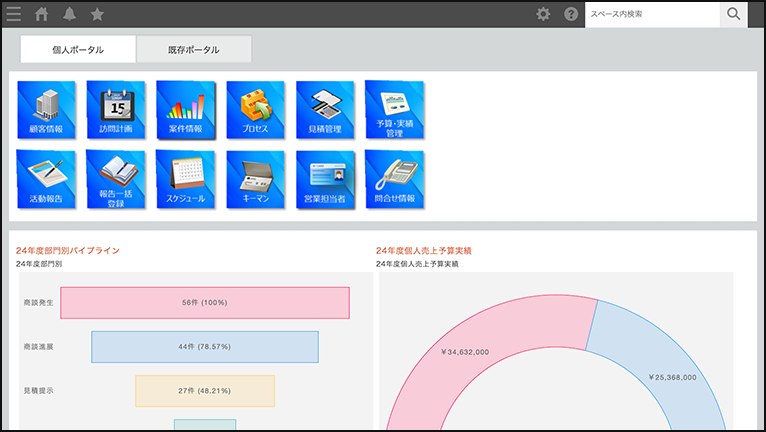This screenshot has height=432, width=766.
Task: Open the 予算・実績管理 tile
Action: [x=395, y=110]
